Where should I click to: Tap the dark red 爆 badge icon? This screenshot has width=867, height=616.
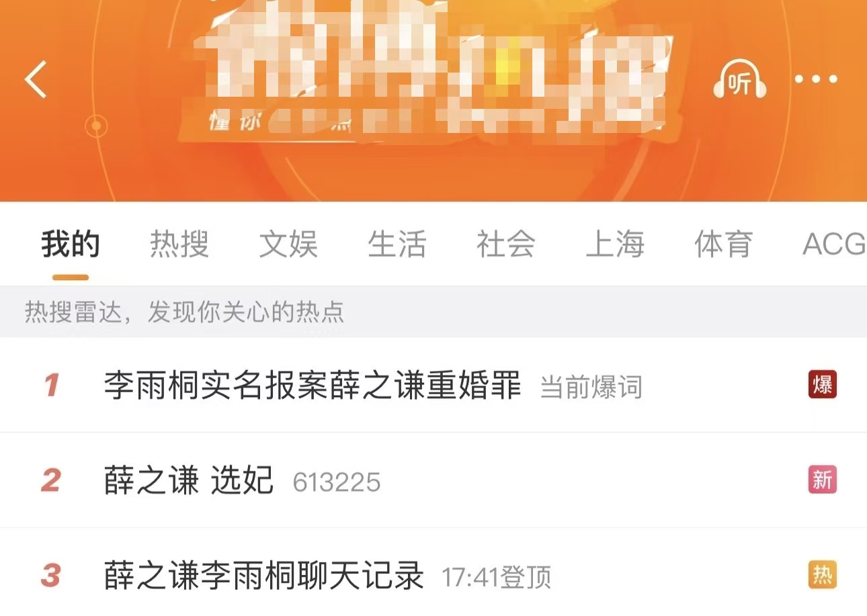click(823, 385)
